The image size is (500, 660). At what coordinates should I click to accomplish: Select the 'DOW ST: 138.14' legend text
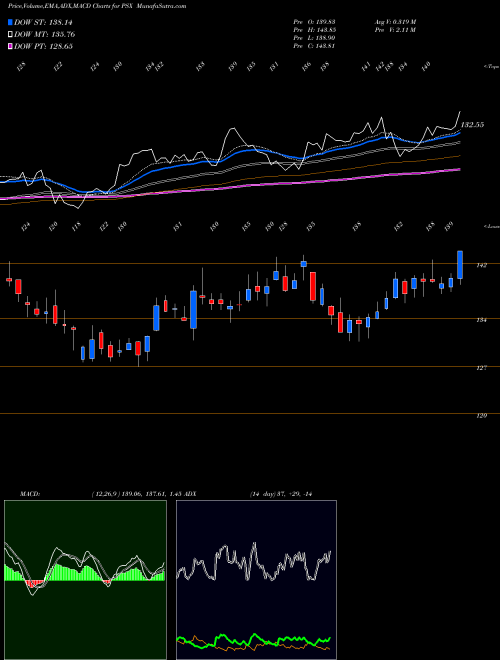43,23
